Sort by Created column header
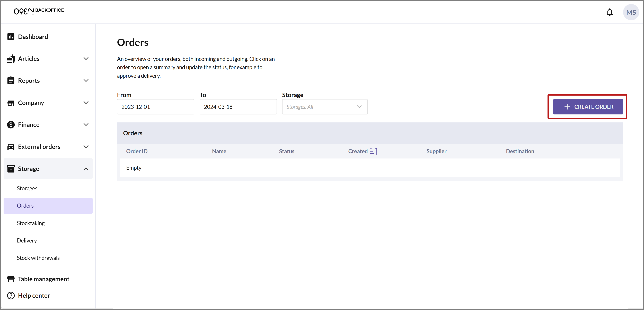The image size is (644, 310). point(358,151)
